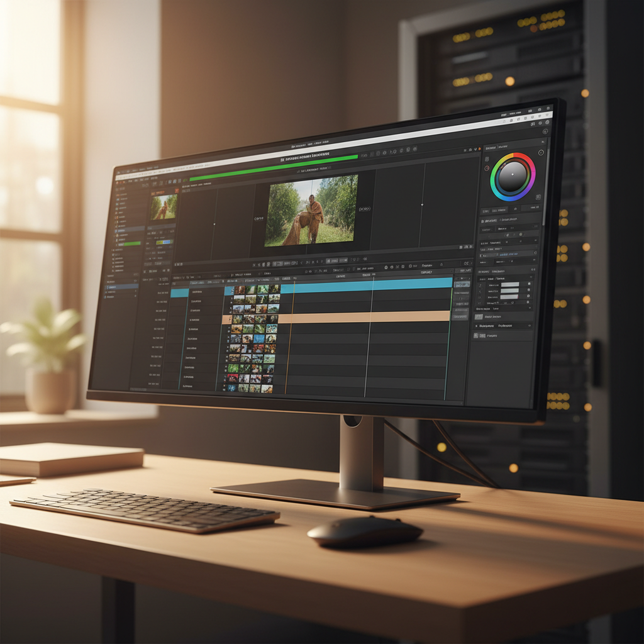Click the orange playhead line in the timeline
Image resolution: width=644 pixels, height=644 pixels.
click(x=290, y=336)
